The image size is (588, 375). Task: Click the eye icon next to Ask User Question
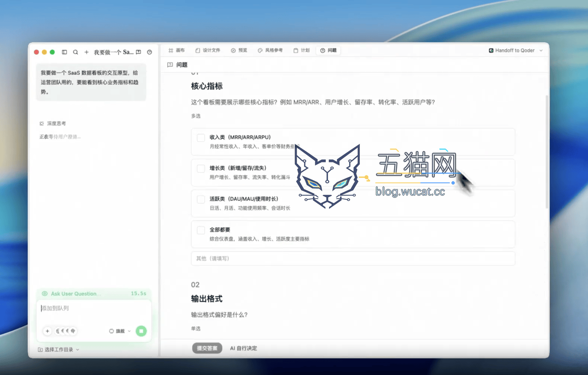point(45,293)
